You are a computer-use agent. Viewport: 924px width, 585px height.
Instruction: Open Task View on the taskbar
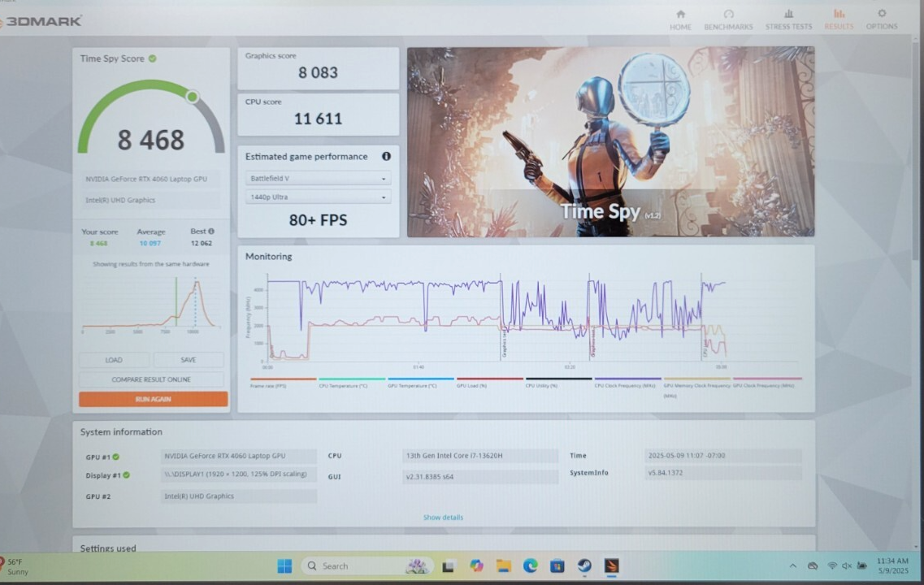[449, 566]
